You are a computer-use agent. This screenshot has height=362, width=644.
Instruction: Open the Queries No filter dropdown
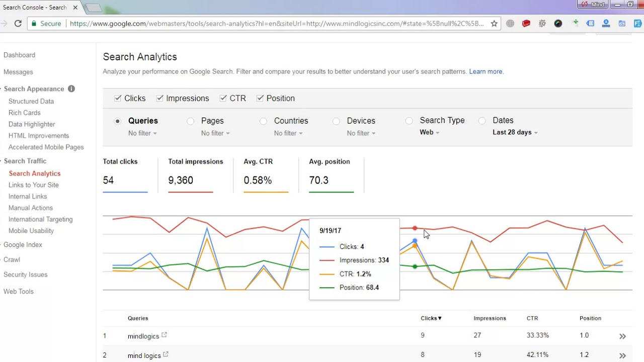tap(142, 133)
